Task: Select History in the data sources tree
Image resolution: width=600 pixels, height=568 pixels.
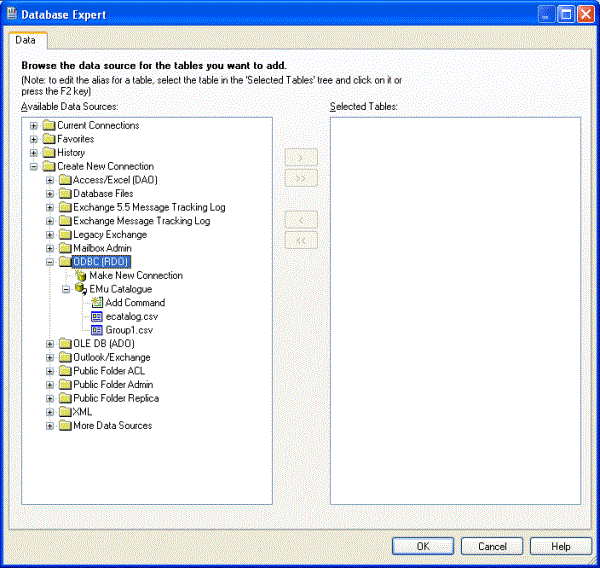Action: point(70,153)
